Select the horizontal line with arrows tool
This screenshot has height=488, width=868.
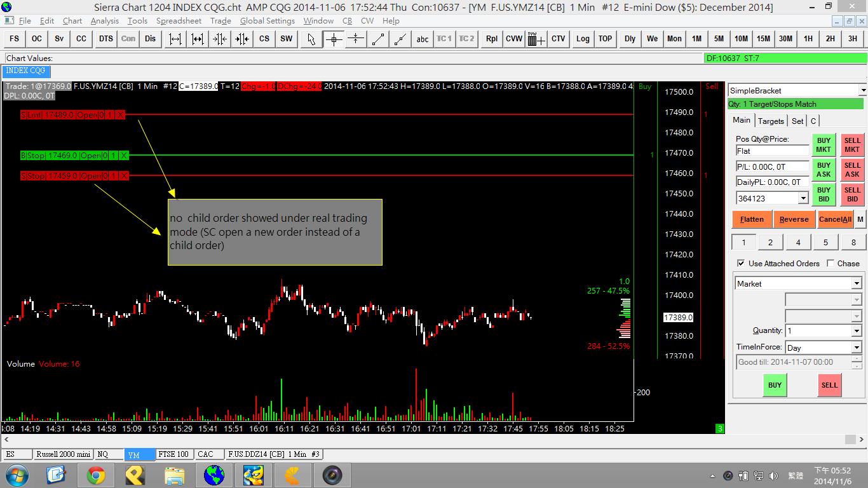click(356, 39)
